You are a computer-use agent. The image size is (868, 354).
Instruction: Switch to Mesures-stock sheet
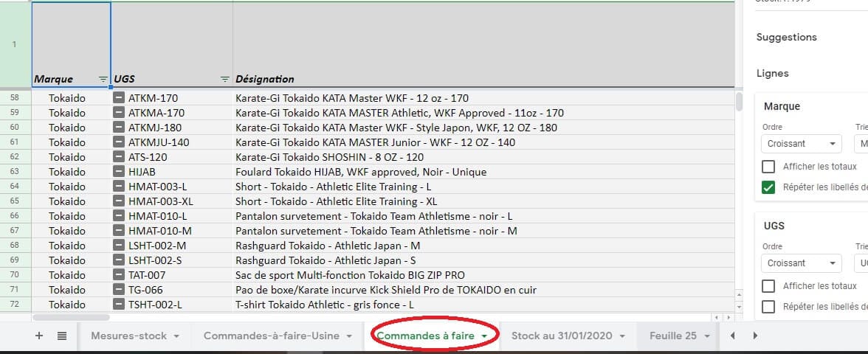point(128,336)
